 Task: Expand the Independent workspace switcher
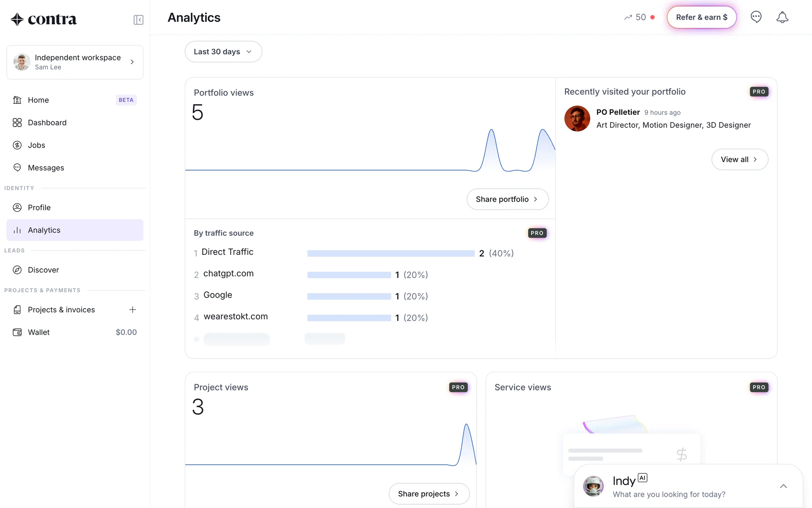[75, 62]
